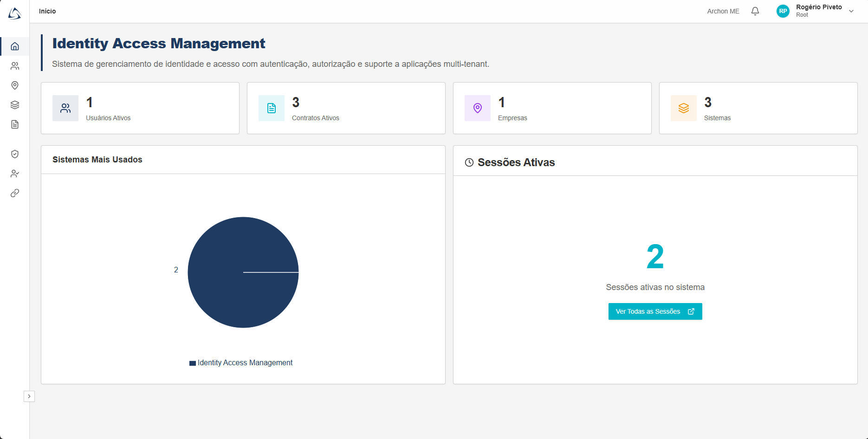Click the Sessões Ativas heading
The height and width of the screenshot is (439, 868).
tap(516, 162)
